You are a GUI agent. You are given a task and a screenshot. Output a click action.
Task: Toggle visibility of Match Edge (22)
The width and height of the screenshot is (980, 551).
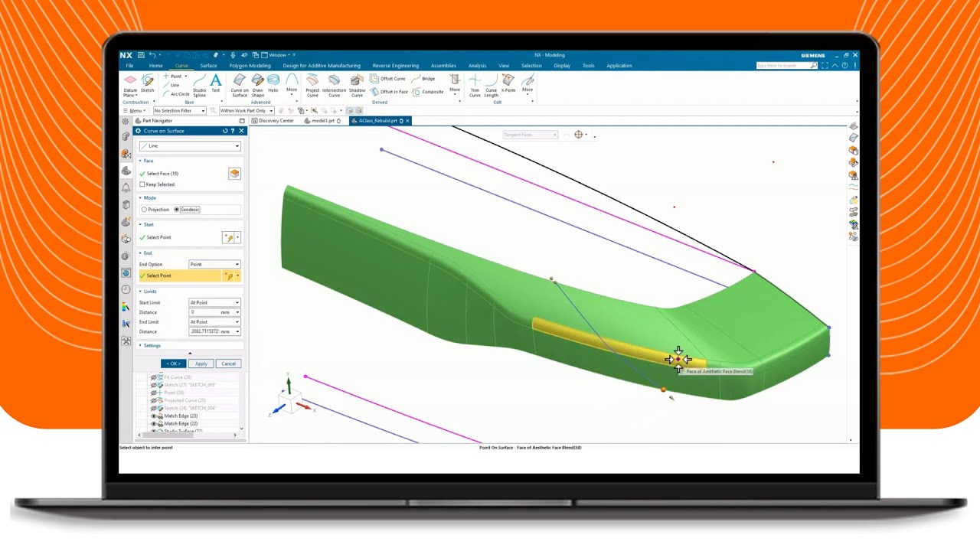153,423
